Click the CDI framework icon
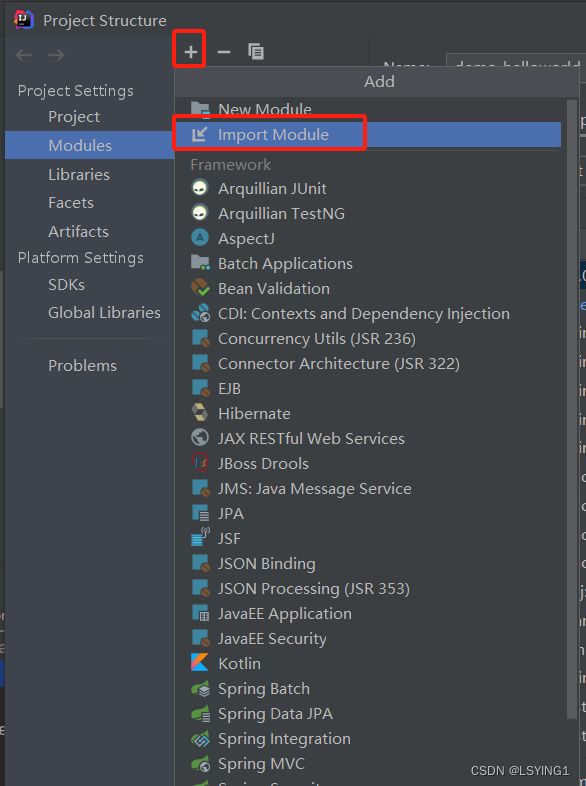The image size is (586, 786). tap(201, 313)
